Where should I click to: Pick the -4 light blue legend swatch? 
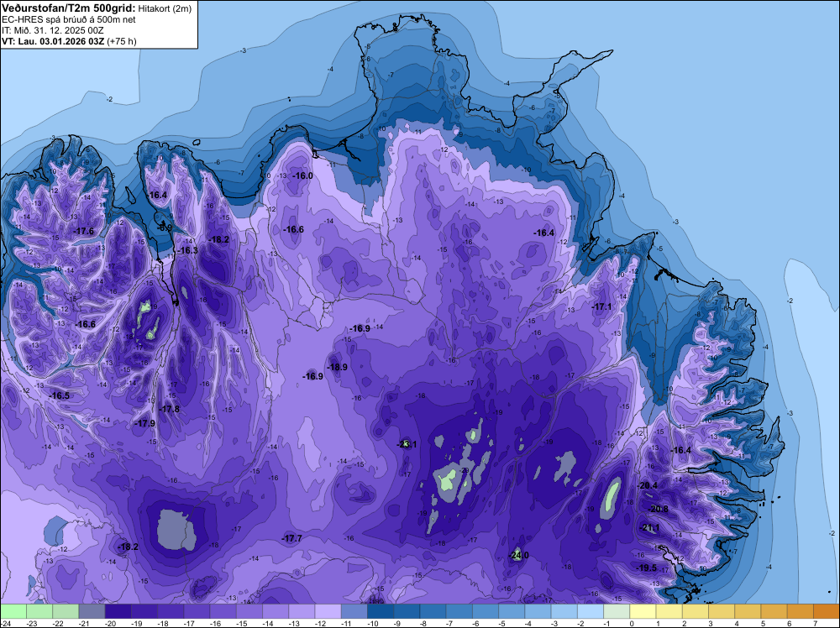(538, 611)
